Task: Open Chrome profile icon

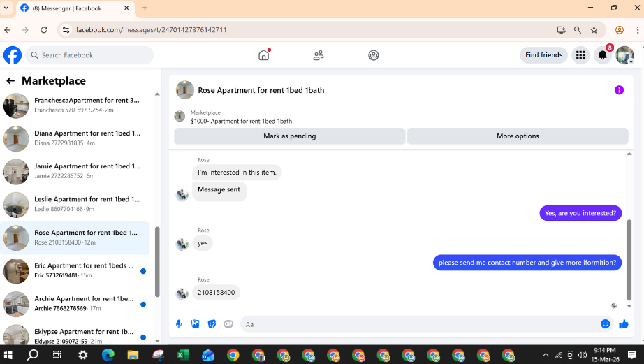Action: point(620,30)
